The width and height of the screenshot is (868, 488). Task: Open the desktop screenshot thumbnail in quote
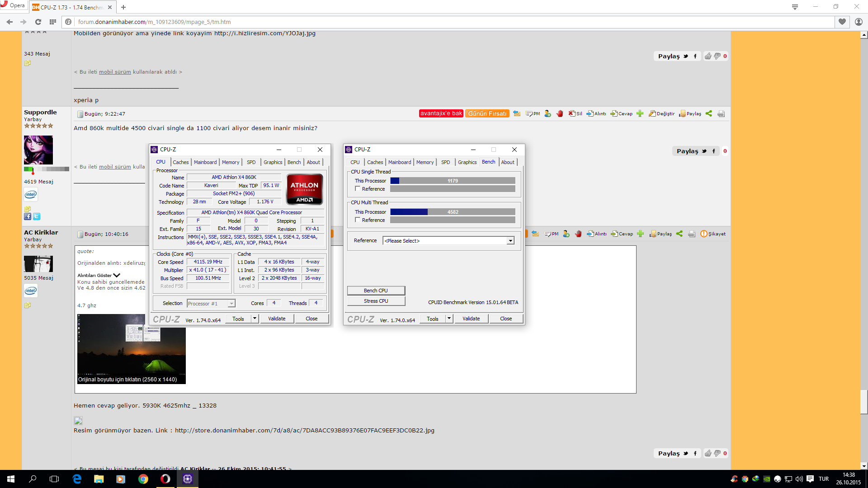point(131,349)
